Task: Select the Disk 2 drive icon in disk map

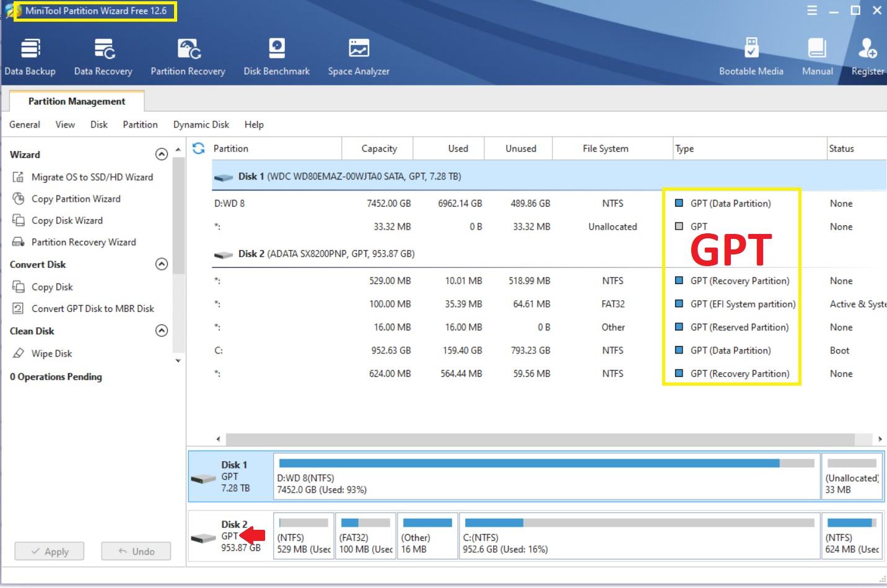Action: [x=204, y=538]
